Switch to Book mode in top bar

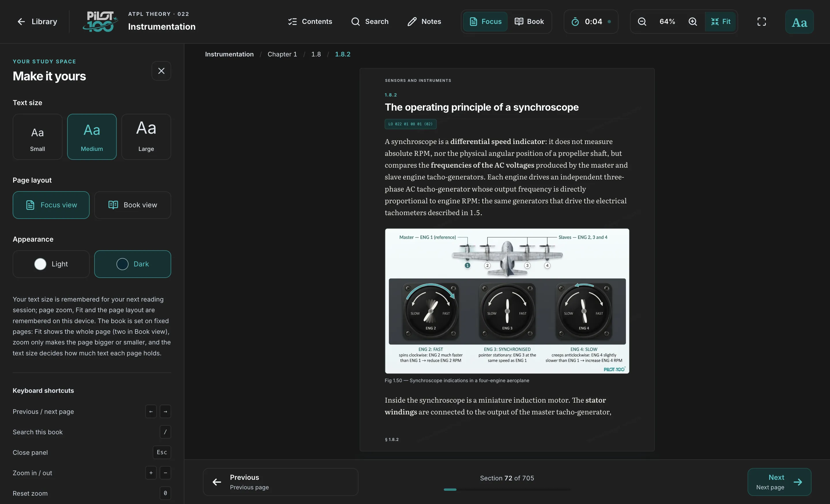(x=529, y=22)
